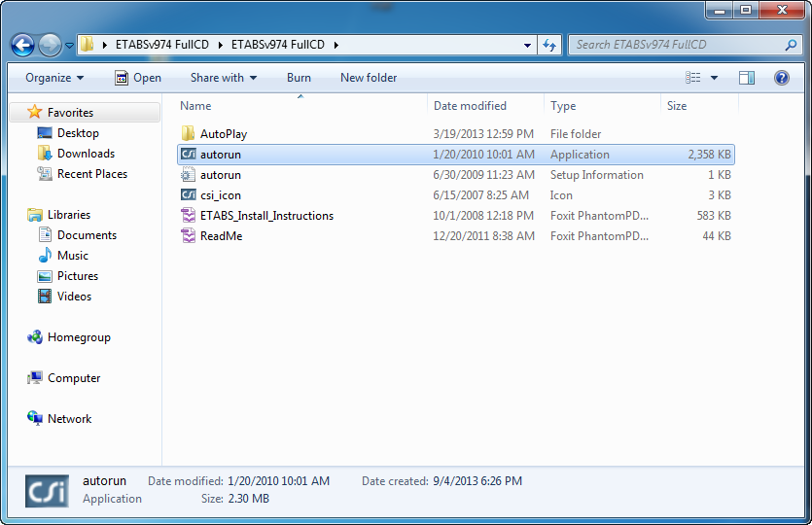Open the Share with menu
The image size is (812, 525).
(224, 78)
